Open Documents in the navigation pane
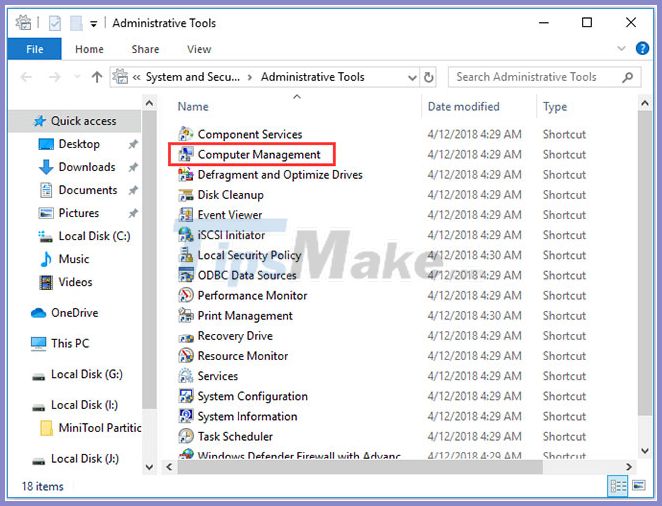The image size is (662, 506). click(87, 190)
